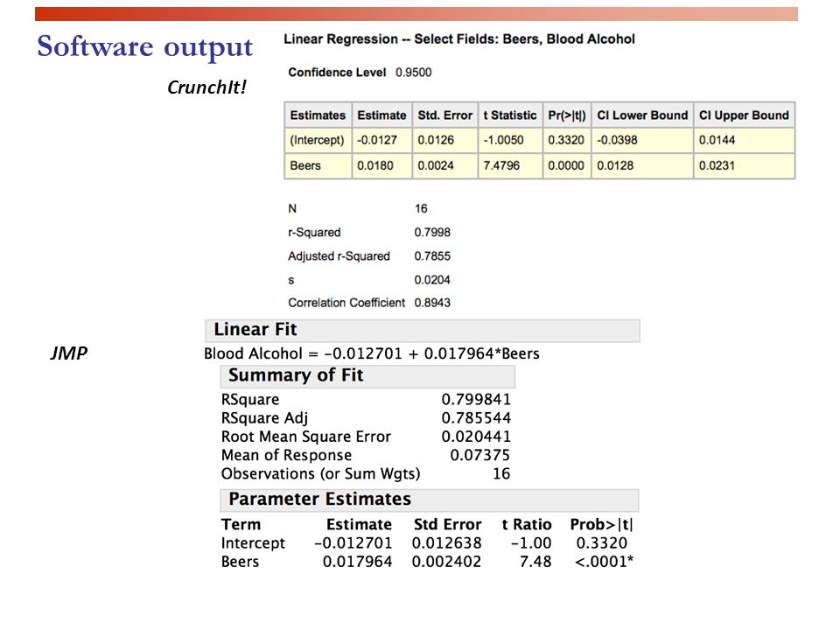840x630 pixels.
Task: Click the Linear Regression heading text
Action: click(459, 39)
